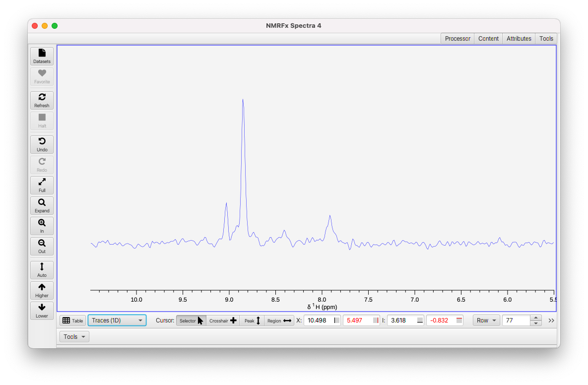Undo the last action
Viewport: 588px width, 385px height.
pyautogui.click(x=42, y=144)
